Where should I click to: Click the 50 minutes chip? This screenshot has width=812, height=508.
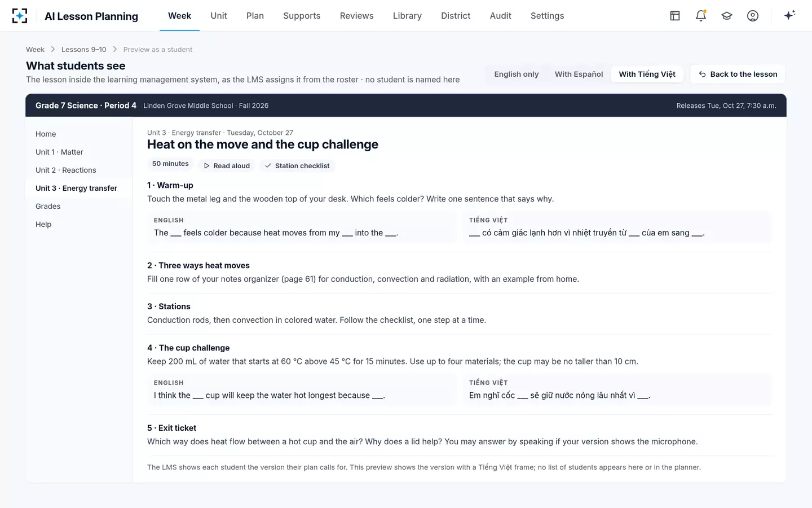click(x=170, y=164)
